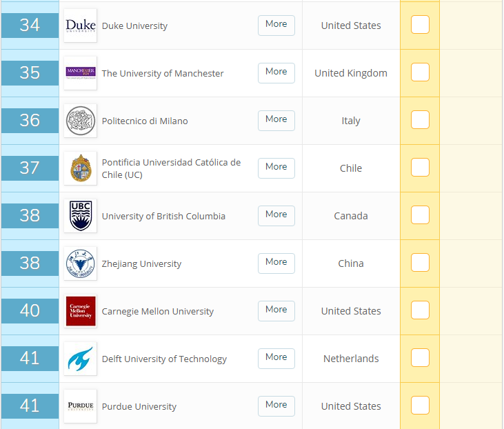Click the Purdue University logo
This screenshot has width=504, height=429.
[81, 406]
